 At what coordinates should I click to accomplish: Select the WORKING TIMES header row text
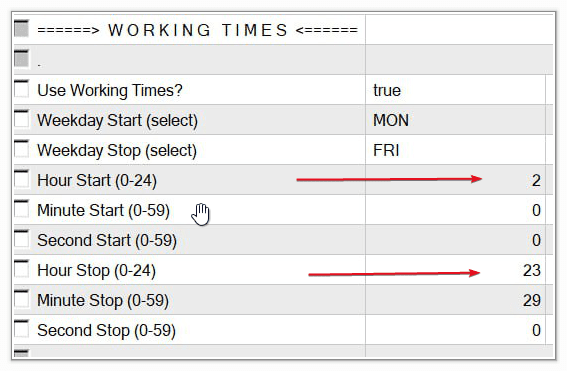point(197,30)
